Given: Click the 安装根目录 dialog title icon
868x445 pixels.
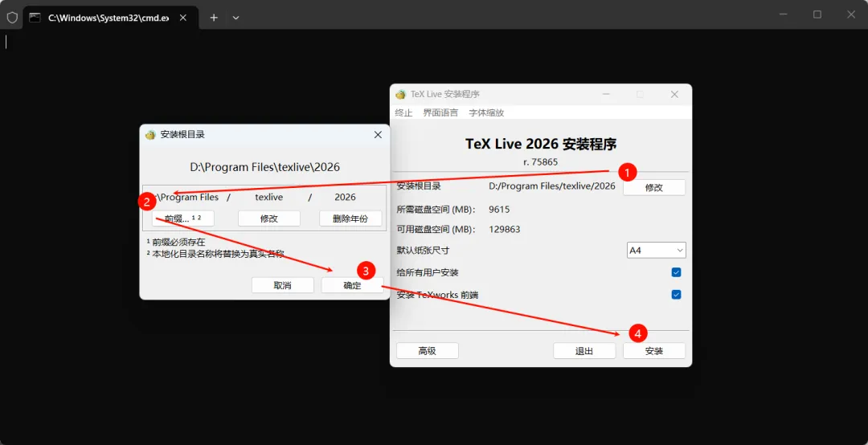Looking at the screenshot, I should pyautogui.click(x=150, y=134).
